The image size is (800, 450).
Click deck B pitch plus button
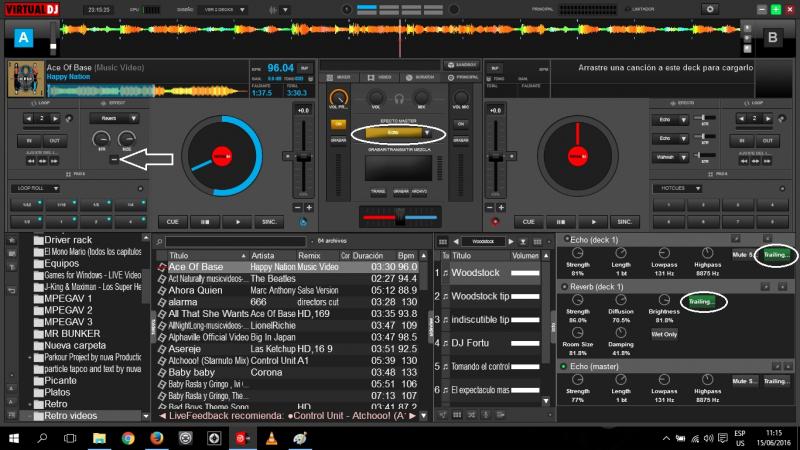[x=501, y=208]
